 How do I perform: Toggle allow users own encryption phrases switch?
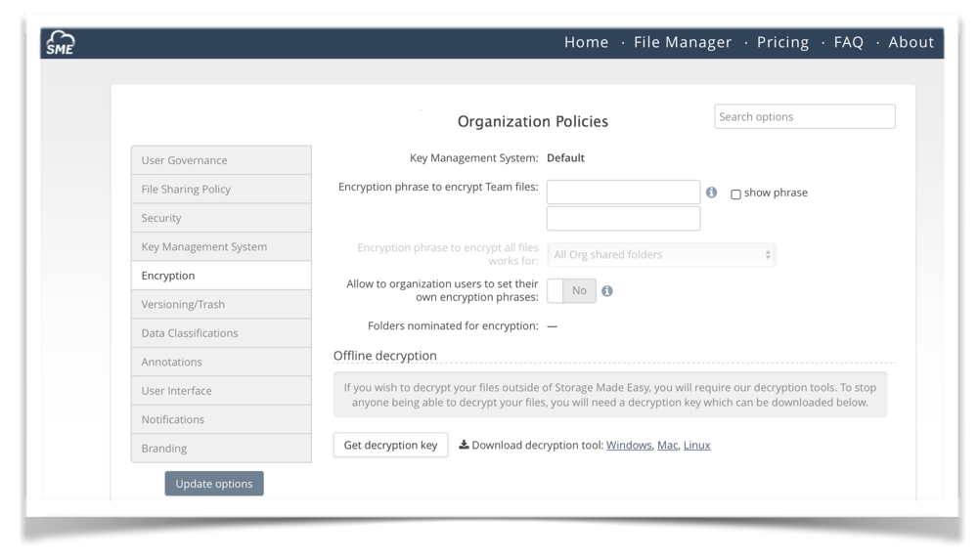pyautogui.click(x=571, y=291)
